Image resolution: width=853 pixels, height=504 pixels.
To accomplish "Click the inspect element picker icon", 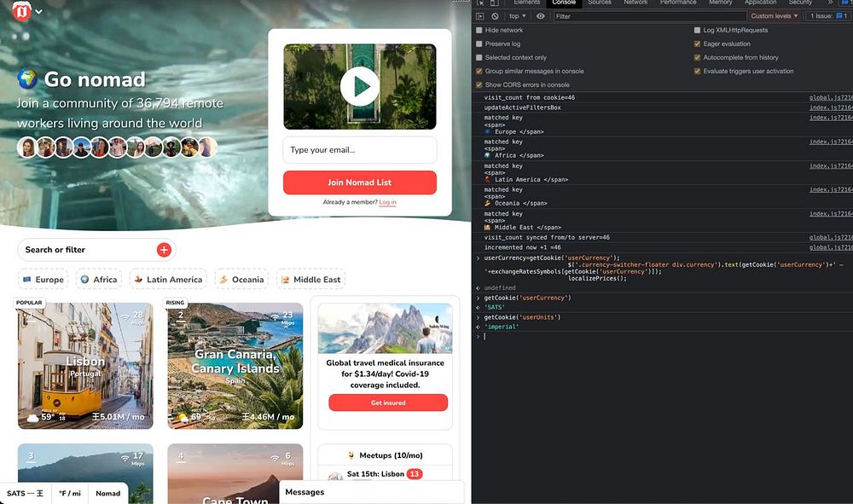I will (x=480, y=3).
